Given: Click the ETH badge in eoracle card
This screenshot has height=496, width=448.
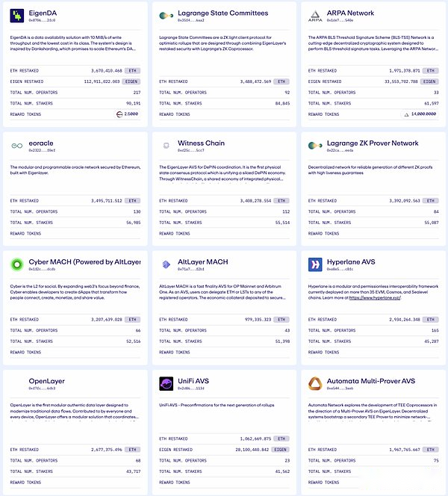Looking at the screenshot, I should 132,201.
